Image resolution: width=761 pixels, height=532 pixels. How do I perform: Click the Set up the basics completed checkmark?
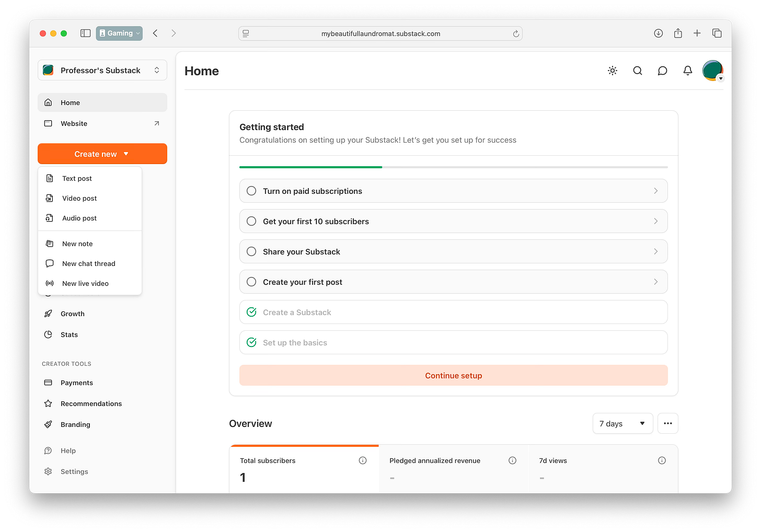(251, 342)
